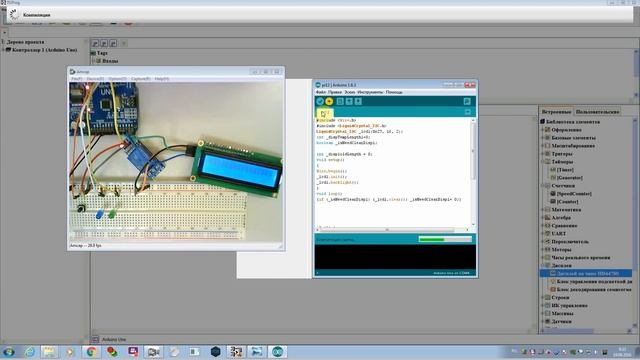Open Google Chrome from the taskbar

pyautogui.click(x=91, y=352)
